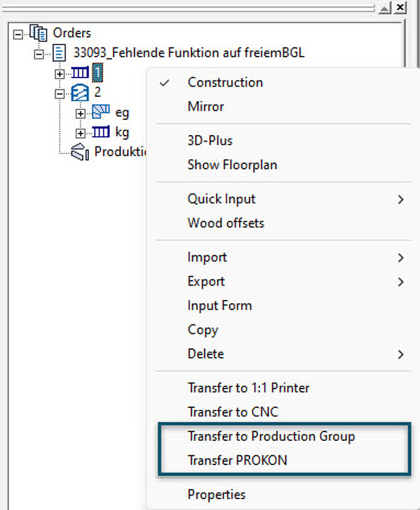Open the Export submenu
The image size is (420, 510).
[206, 281]
